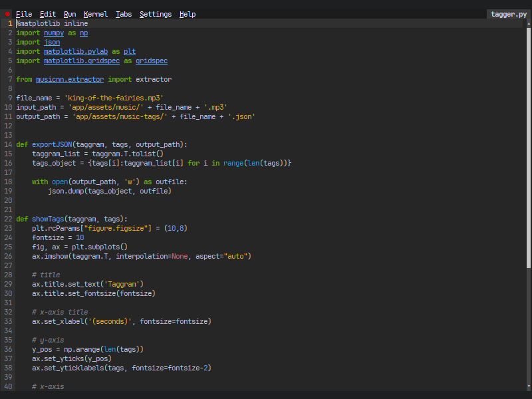Click the red kernel status indicator
The image size is (532, 399).
7,14
